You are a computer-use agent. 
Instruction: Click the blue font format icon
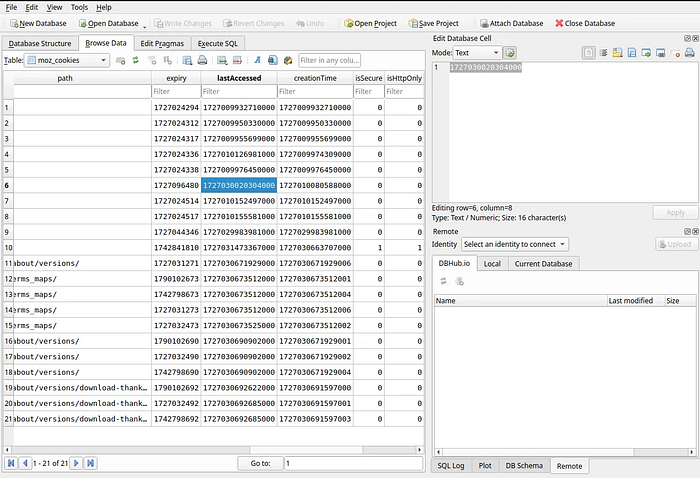tap(257, 60)
